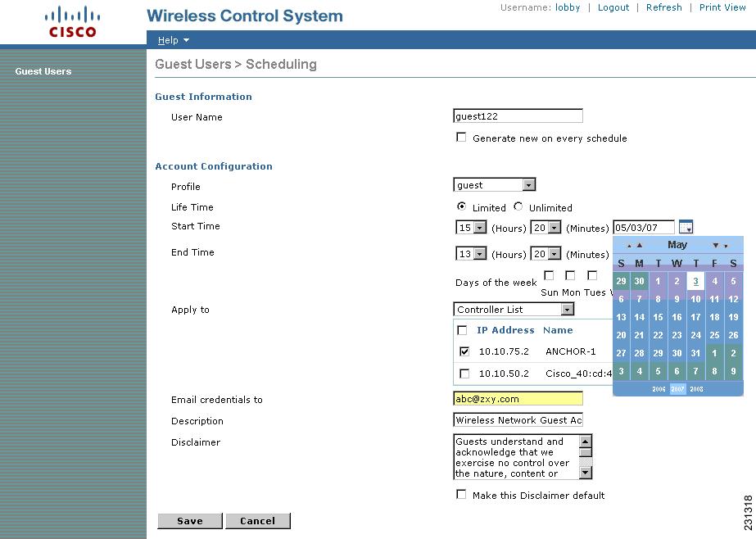Pick May 10 in the calendar
Image resolution: width=756 pixels, height=539 pixels.
point(695,299)
